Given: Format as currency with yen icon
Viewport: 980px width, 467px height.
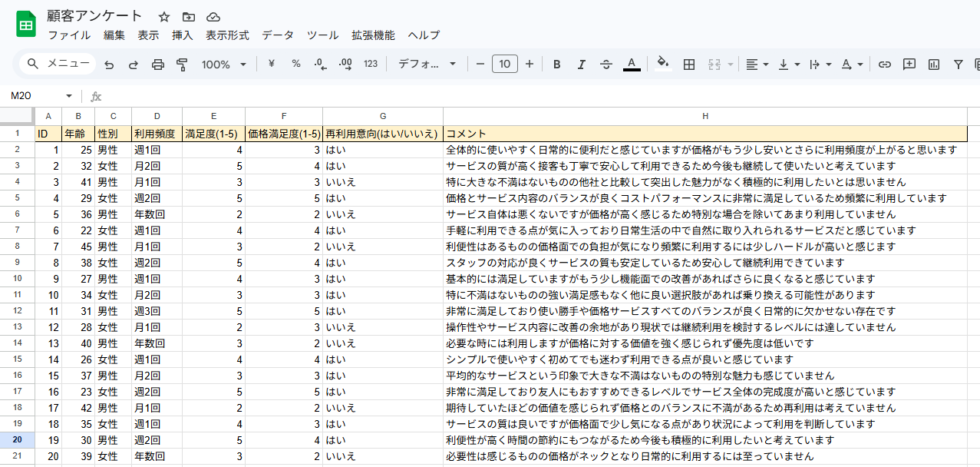Looking at the screenshot, I should click(x=272, y=64).
